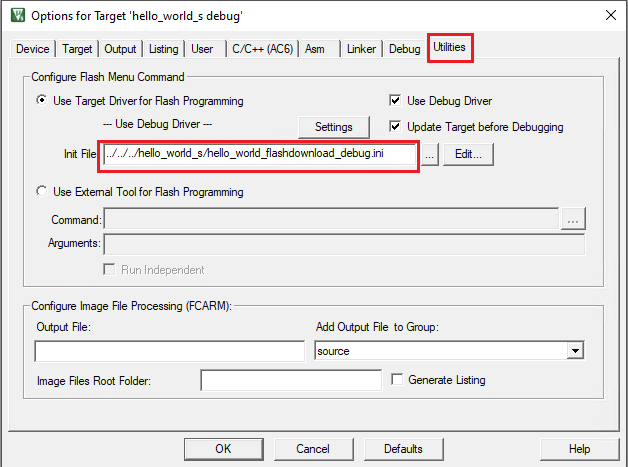Close the Options for Target dialog
Screen dimensions: 628x467
[609, 15]
